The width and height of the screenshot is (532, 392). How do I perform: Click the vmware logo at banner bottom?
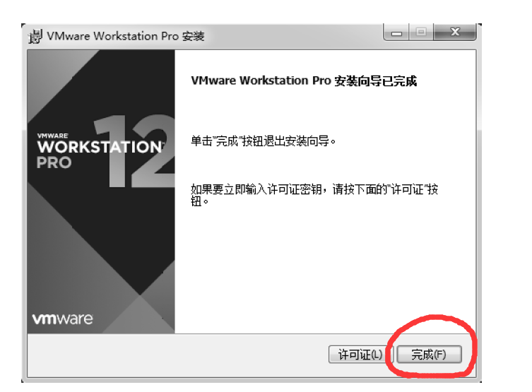coord(62,319)
